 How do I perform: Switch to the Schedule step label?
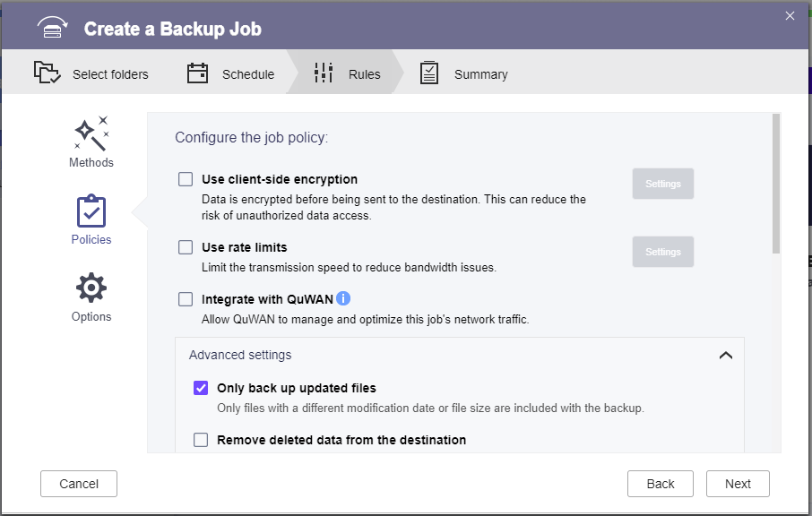point(248,74)
